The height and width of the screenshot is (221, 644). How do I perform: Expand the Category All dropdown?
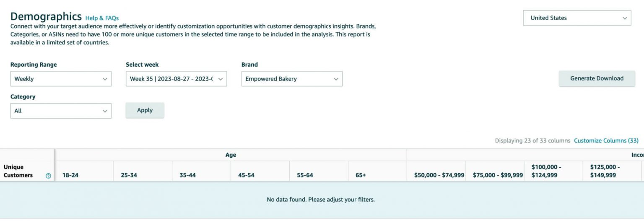tap(61, 111)
